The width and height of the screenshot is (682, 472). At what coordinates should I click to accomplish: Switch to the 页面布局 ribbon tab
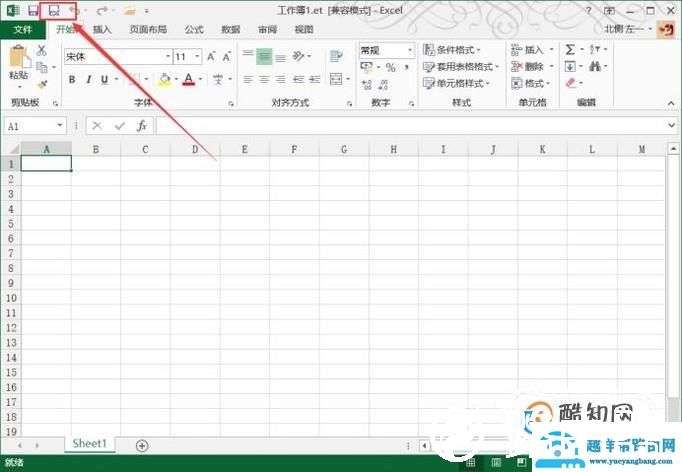pos(148,30)
